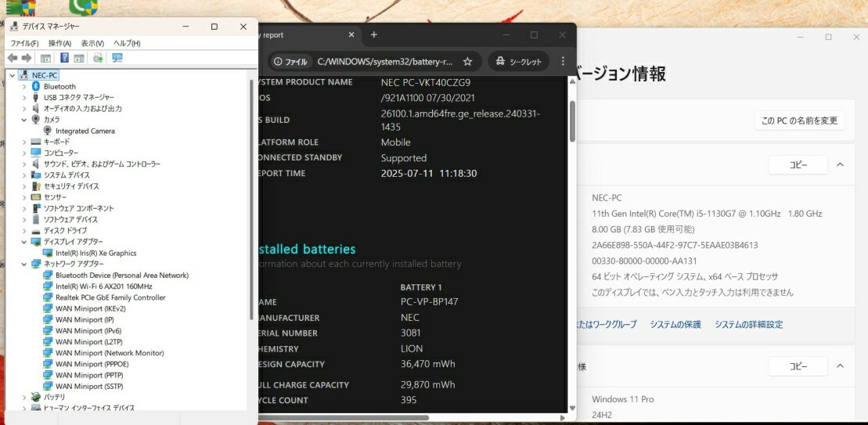The width and height of the screenshot is (868, 425).
Task: Collapse the ネットワーク アダプター category
Action: tap(24, 265)
